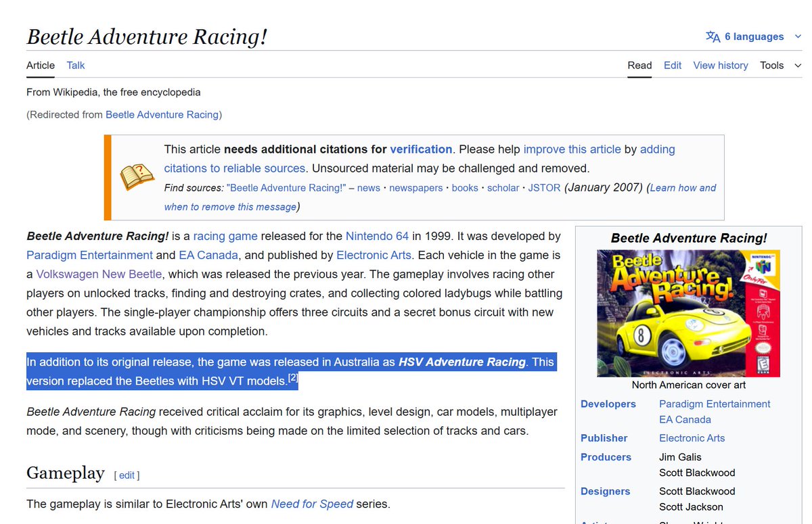The width and height of the screenshot is (812, 524).
Task: Open the JSTOR find-sources link
Action: tap(545, 188)
